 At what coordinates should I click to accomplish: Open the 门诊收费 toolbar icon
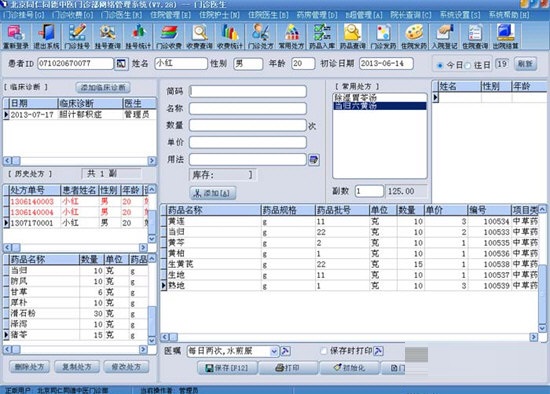(x=169, y=36)
